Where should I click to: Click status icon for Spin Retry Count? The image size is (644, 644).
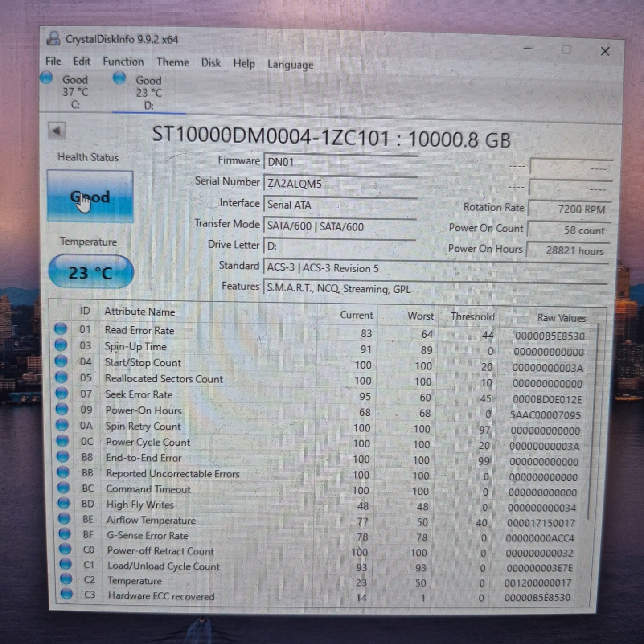(x=62, y=425)
